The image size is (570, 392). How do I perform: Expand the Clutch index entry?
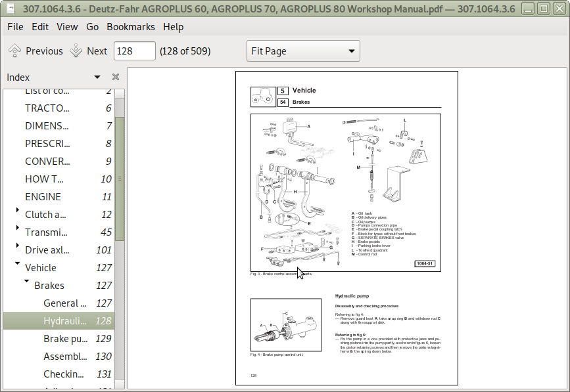pos(17,210)
